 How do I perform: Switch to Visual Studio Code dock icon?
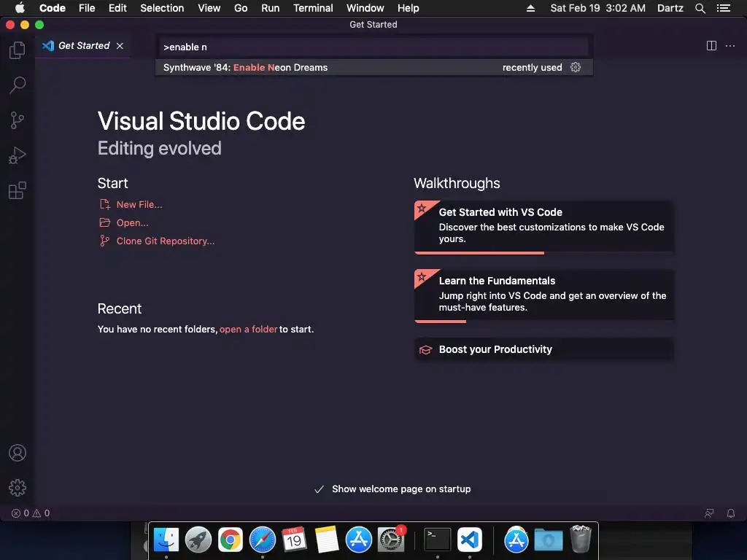[470, 540]
